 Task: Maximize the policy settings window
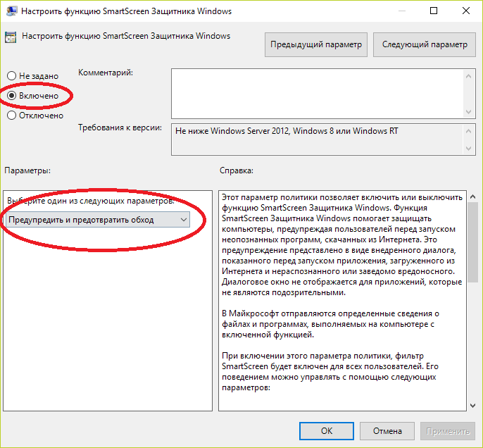coord(434,11)
